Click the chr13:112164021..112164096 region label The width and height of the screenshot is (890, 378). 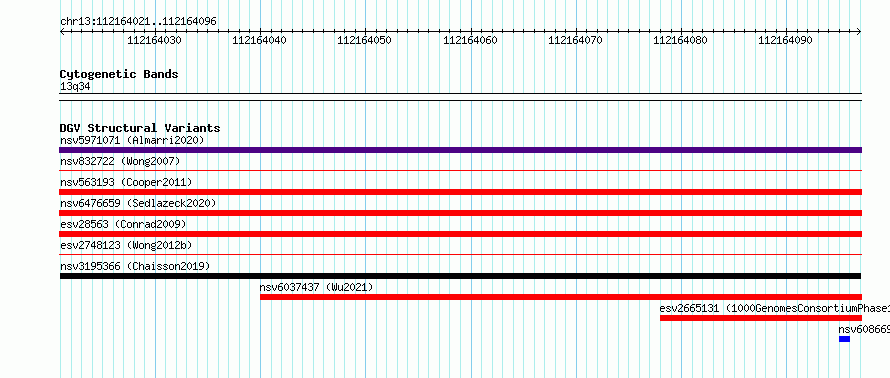pos(138,22)
